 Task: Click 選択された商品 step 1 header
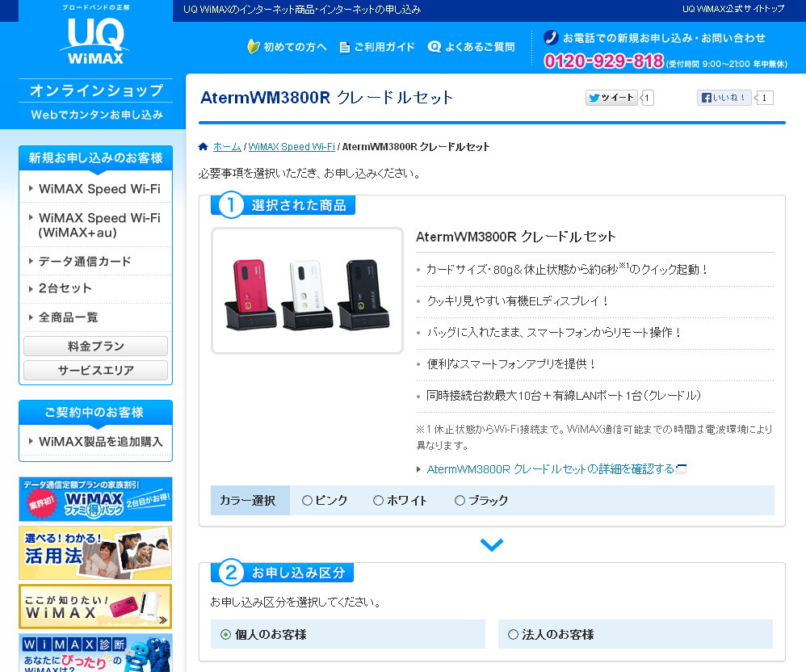coord(283,205)
